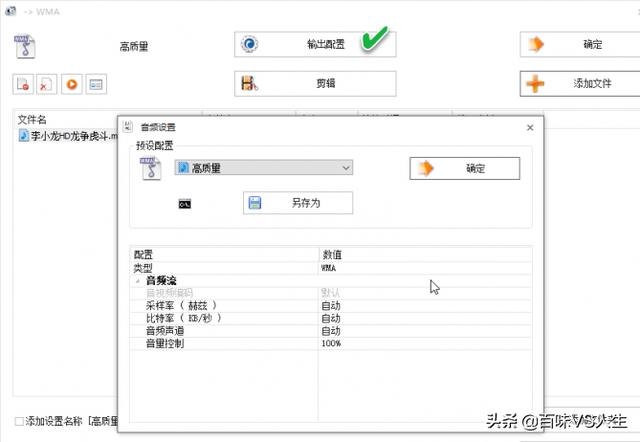
Task: Select the 音频声道 row
Action: pyautogui.click(x=331, y=331)
